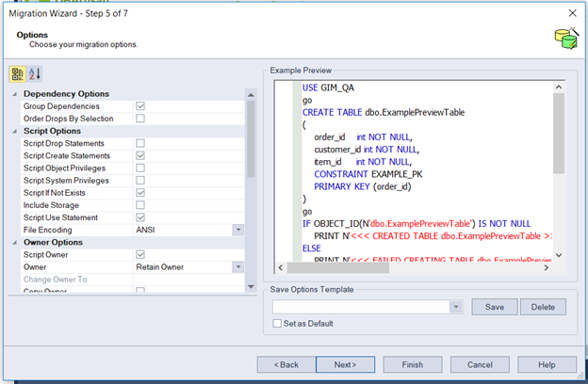Click preview horizontal scrollbar thumb

coord(338,267)
